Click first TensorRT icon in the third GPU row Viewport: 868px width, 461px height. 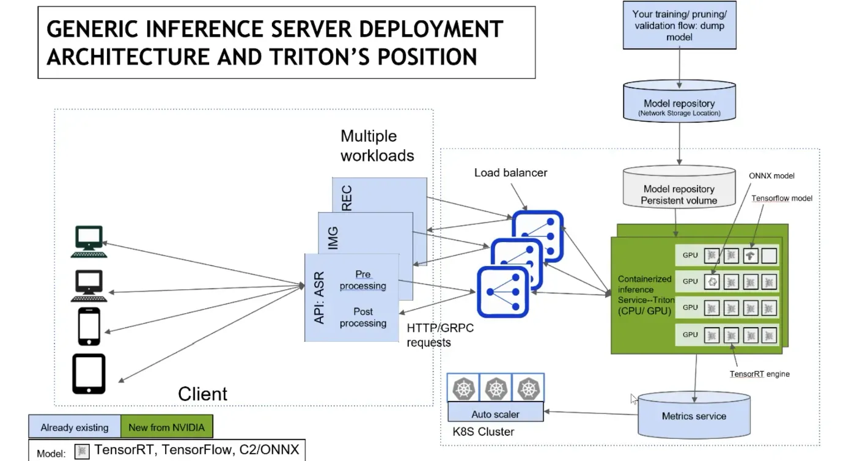(x=712, y=308)
